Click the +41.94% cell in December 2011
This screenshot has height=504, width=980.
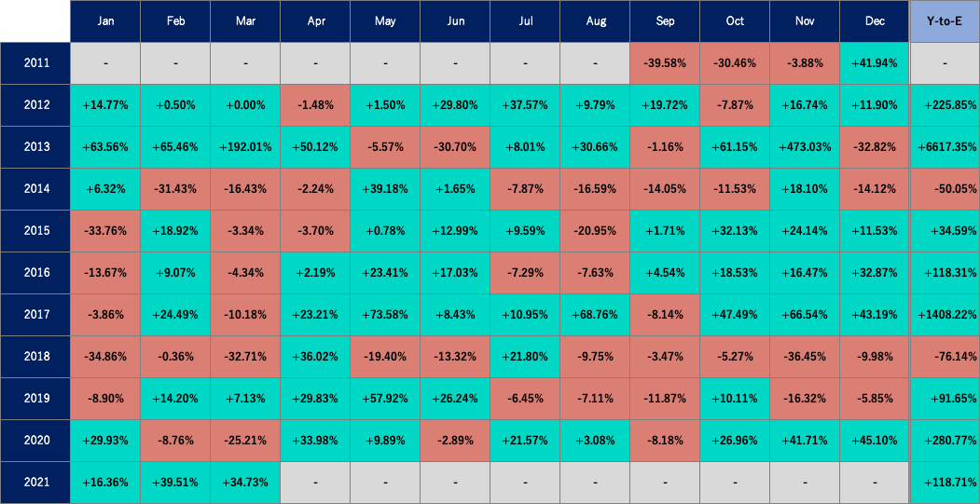[875, 63]
